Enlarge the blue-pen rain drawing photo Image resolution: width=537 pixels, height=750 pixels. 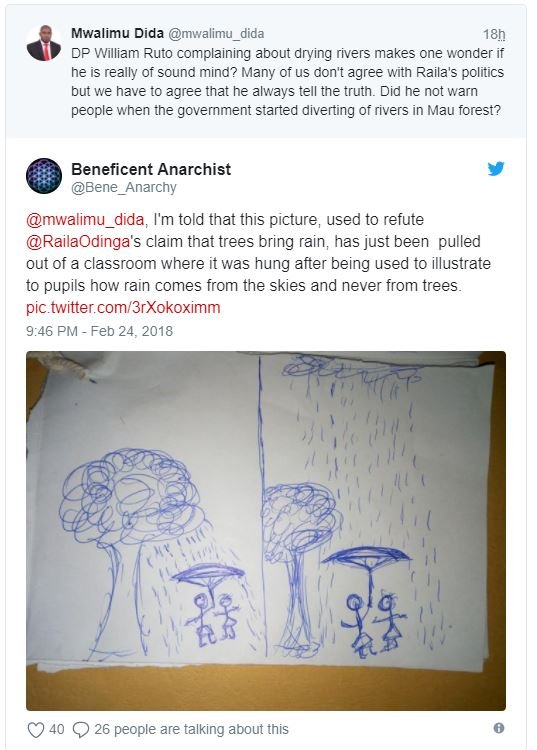(x=266, y=531)
